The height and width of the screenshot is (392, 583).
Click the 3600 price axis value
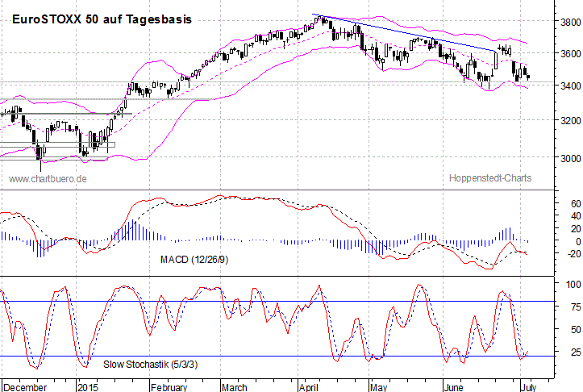point(570,53)
